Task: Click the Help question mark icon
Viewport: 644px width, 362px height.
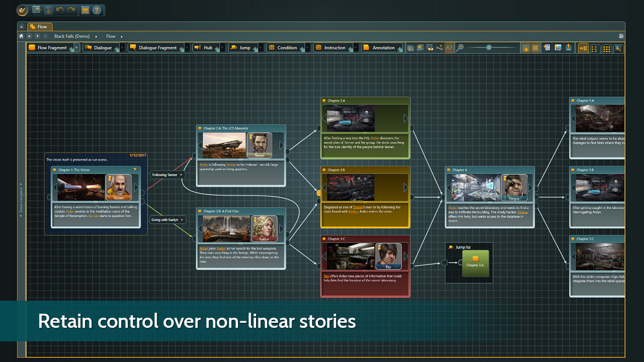Action: (96, 10)
